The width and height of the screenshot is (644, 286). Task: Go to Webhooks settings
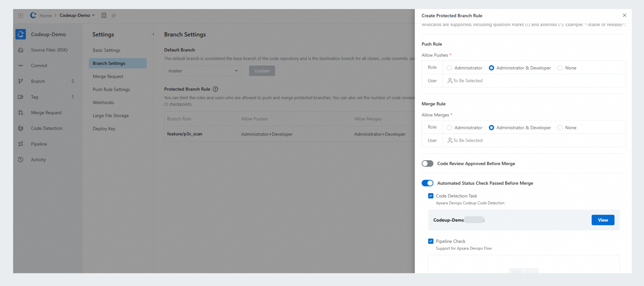(x=103, y=102)
